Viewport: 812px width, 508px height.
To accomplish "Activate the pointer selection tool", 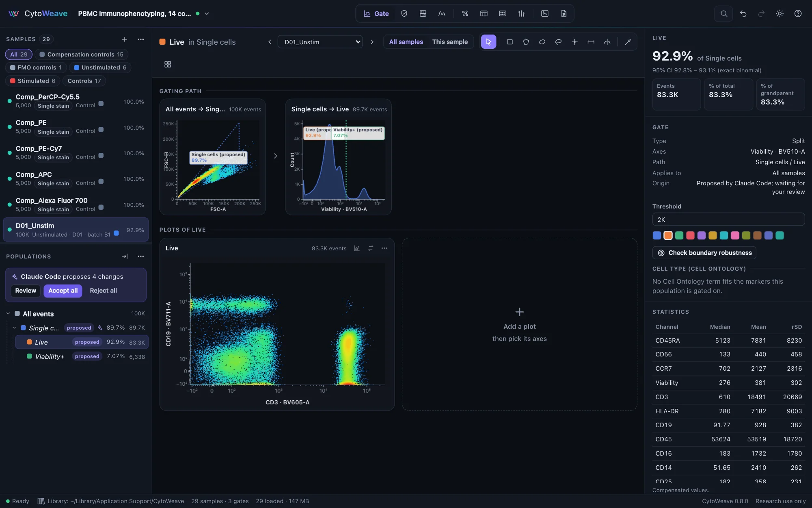I will coord(488,42).
